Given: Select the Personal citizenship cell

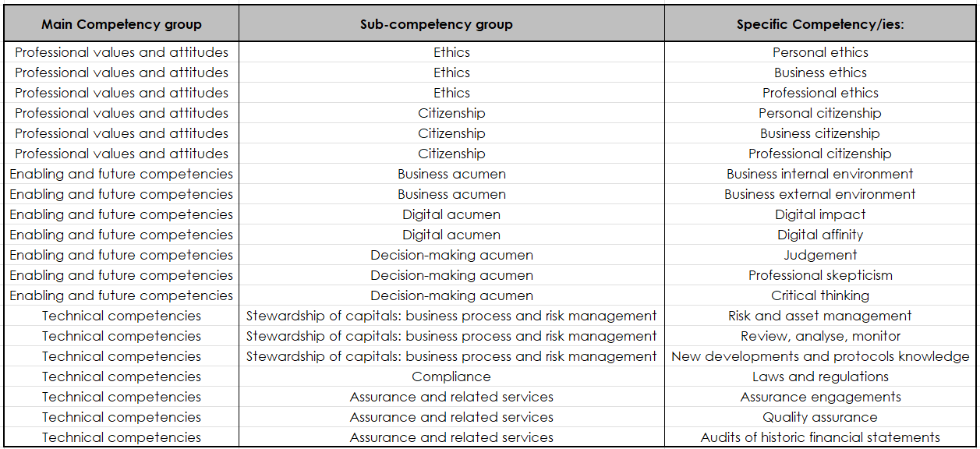Looking at the screenshot, I should pos(820,113).
